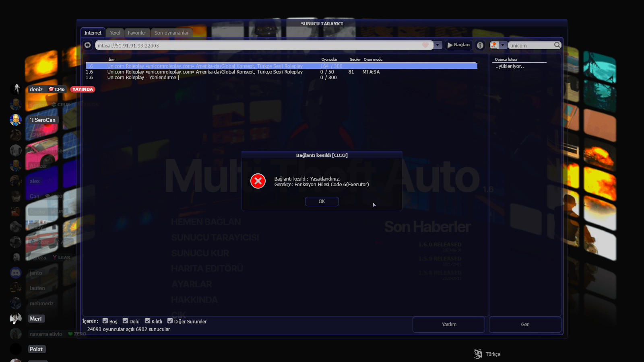Click the magnifier icon in the search field
This screenshot has height=362, width=644.
pyautogui.click(x=557, y=45)
